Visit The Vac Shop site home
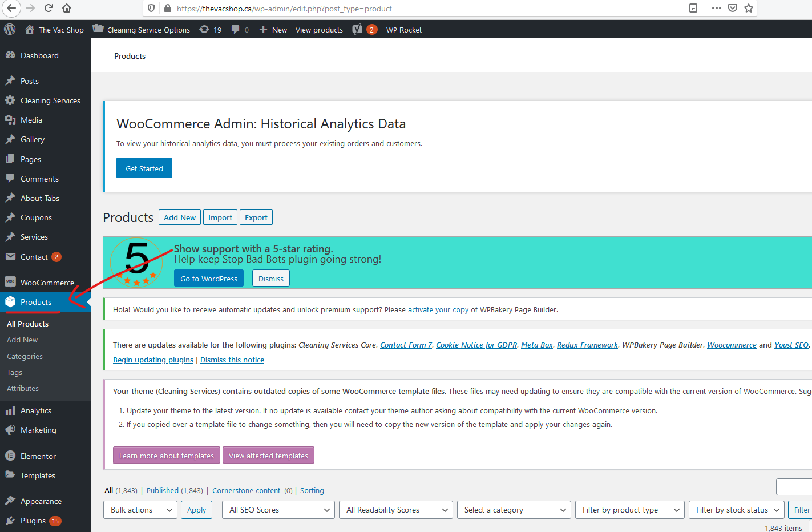The height and width of the screenshot is (532, 812). tap(54, 30)
